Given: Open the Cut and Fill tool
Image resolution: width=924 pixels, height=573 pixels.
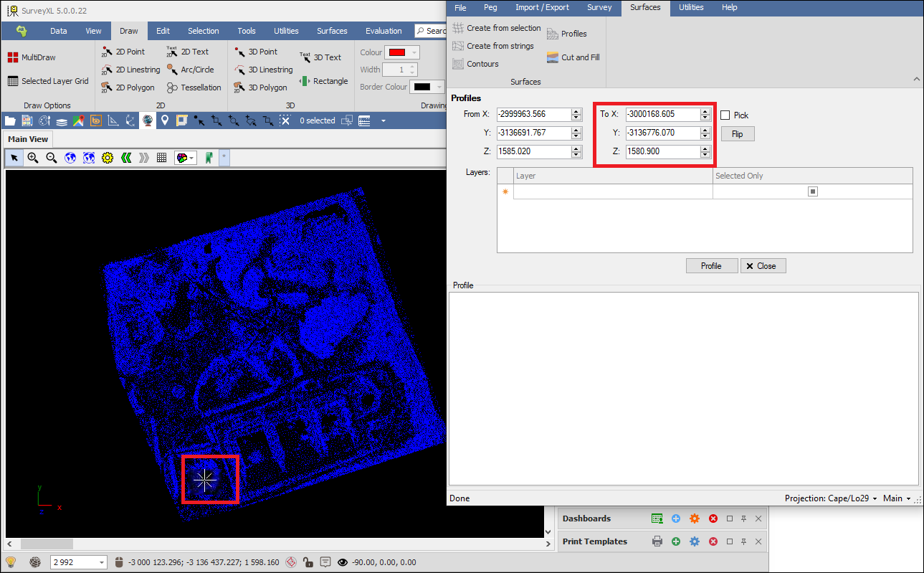Looking at the screenshot, I should pyautogui.click(x=573, y=57).
